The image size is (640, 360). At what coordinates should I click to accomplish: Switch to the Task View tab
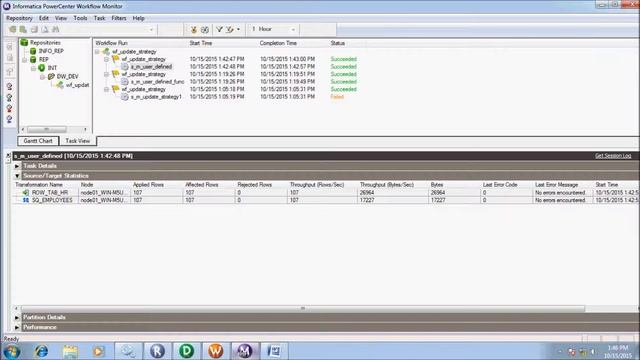click(x=78, y=141)
